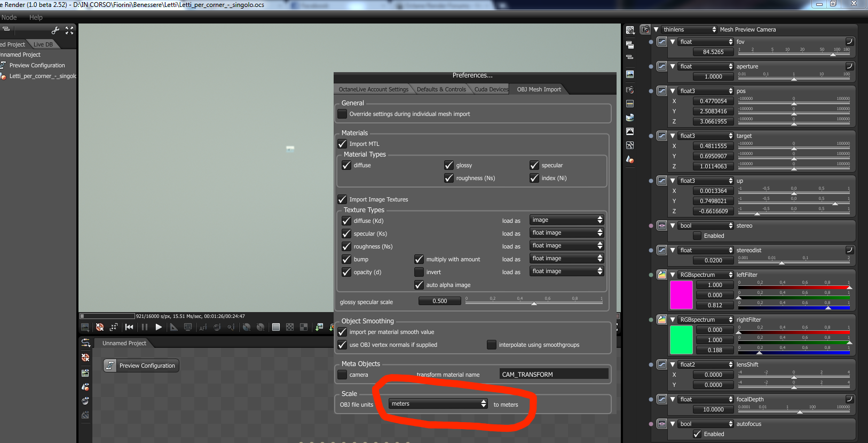Start the render with the play button

[x=159, y=327]
